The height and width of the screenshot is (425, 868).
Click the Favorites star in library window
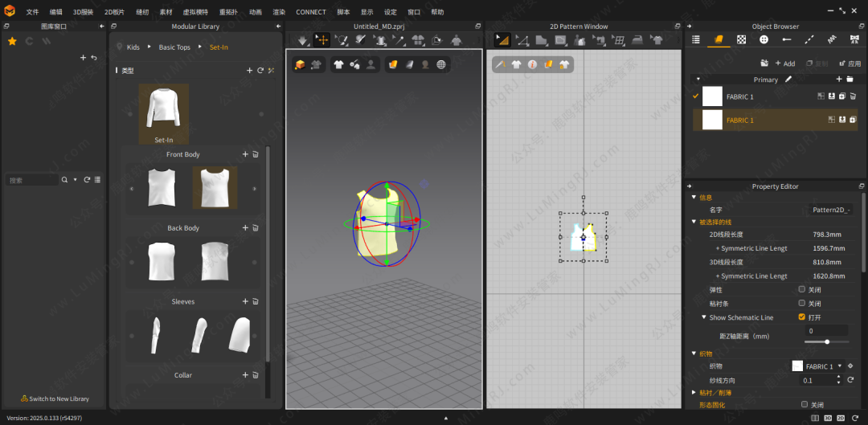pyautogui.click(x=12, y=41)
